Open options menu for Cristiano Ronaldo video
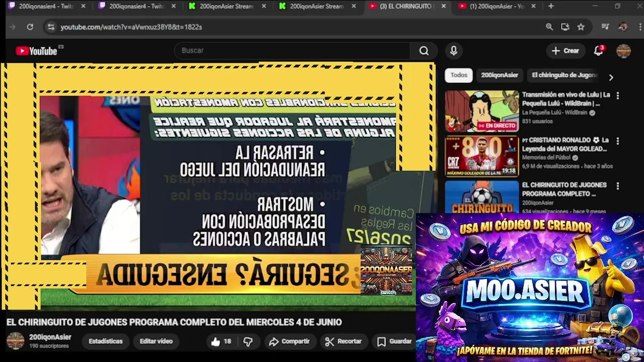The width and height of the screenshot is (644, 362). pos(618,141)
